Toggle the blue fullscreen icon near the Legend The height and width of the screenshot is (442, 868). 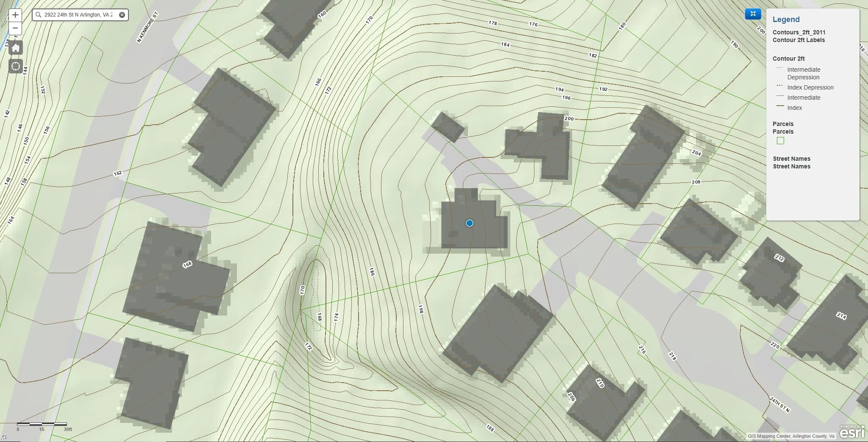tap(753, 14)
